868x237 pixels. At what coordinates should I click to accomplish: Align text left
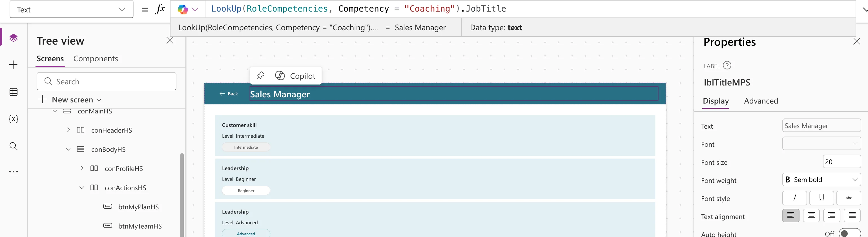tap(790, 216)
